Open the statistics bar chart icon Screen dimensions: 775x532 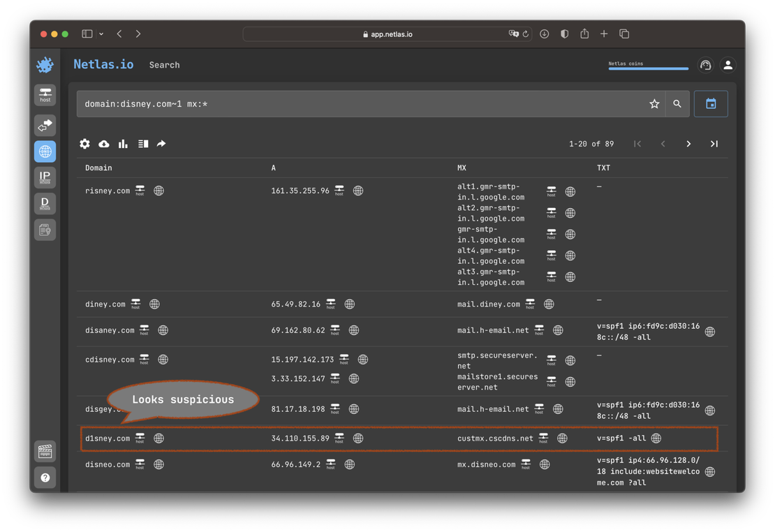[x=123, y=144]
